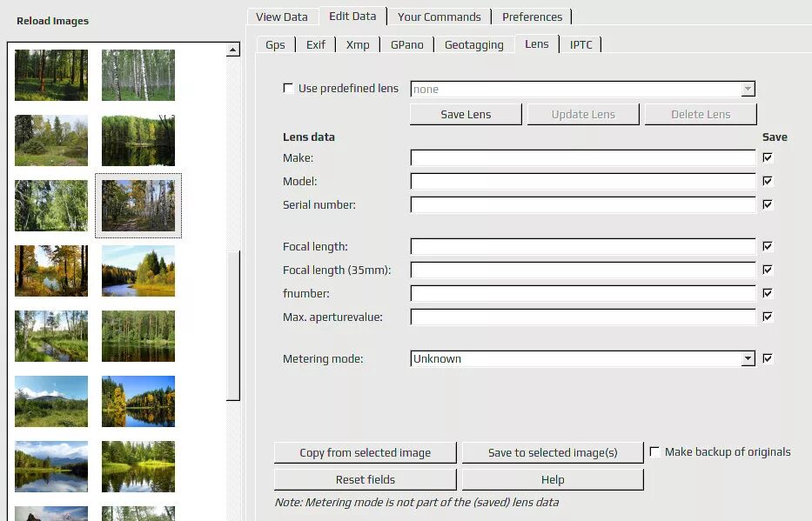This screenshot has width=812, height=521.
Task: Open the IPTC sub-tab
Action: (581, 44)
